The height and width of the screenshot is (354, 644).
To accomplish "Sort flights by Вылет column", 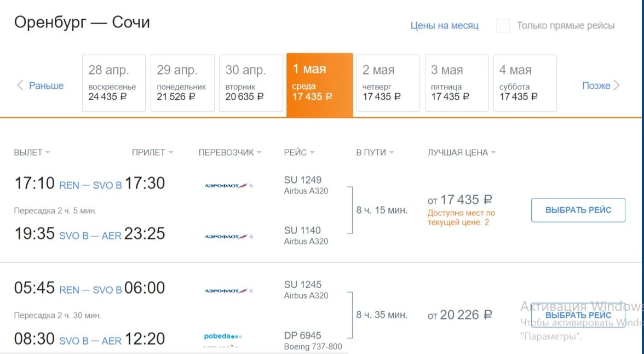I will point(32,152).
